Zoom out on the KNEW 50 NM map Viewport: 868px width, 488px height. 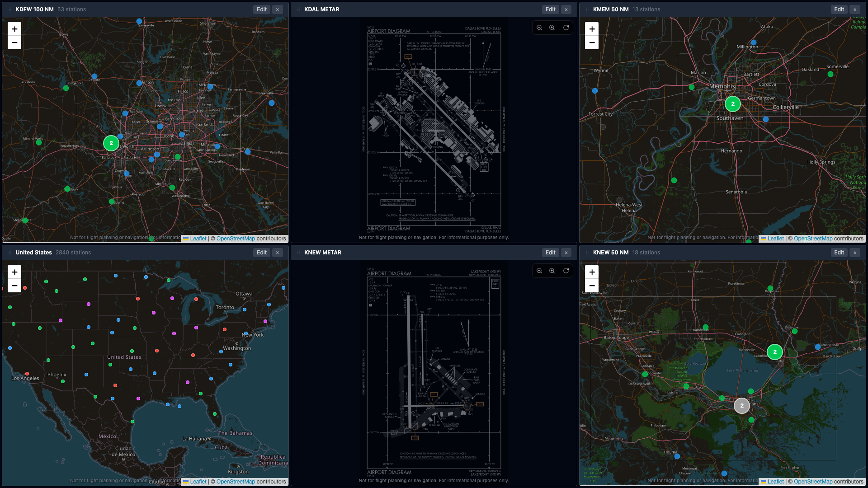point(592,286)
